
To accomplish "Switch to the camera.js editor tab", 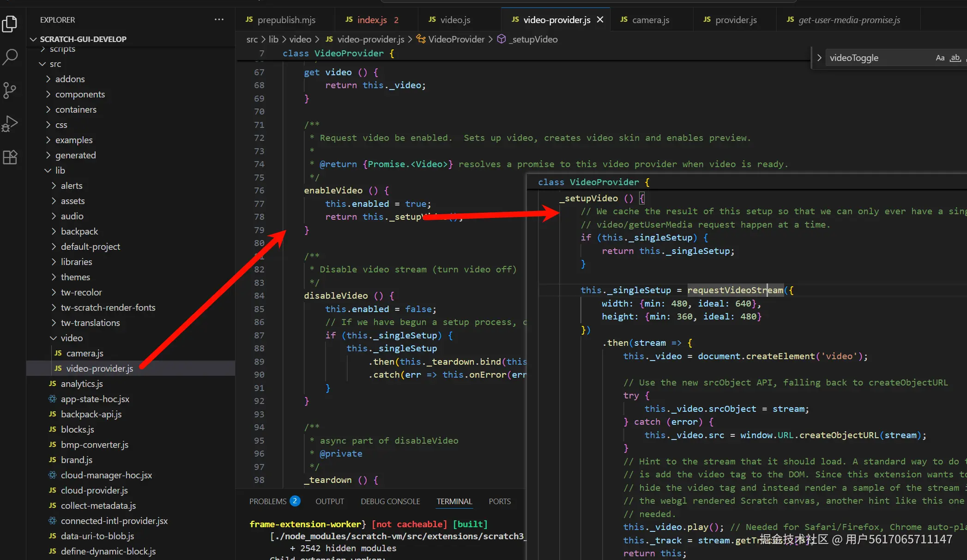I will click(x=650, y=20).
